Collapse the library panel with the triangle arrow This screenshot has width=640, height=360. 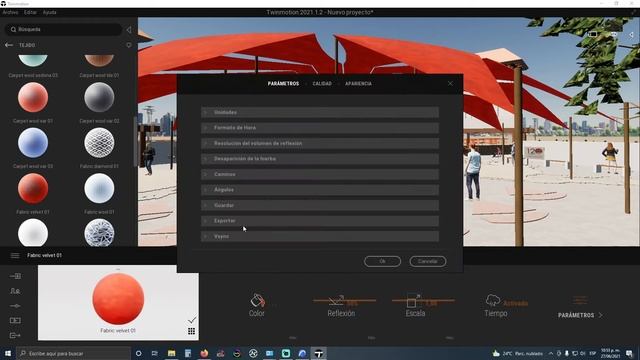coord(129,29)
